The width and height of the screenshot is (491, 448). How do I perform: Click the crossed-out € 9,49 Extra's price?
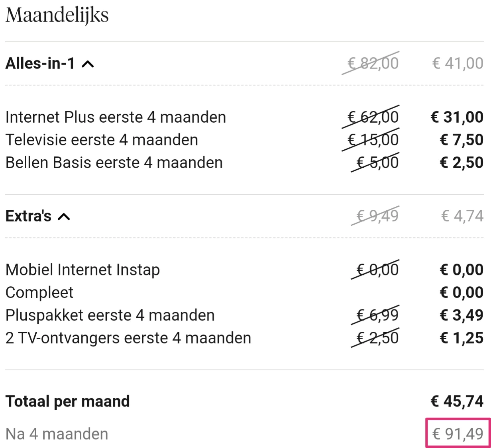coord(377,216)
